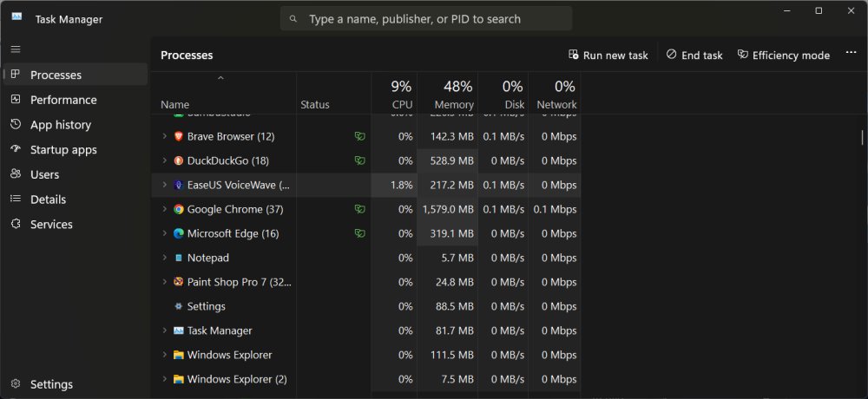
Task: Click the DuckDuckGo process icon
Action: coord(179,160)
